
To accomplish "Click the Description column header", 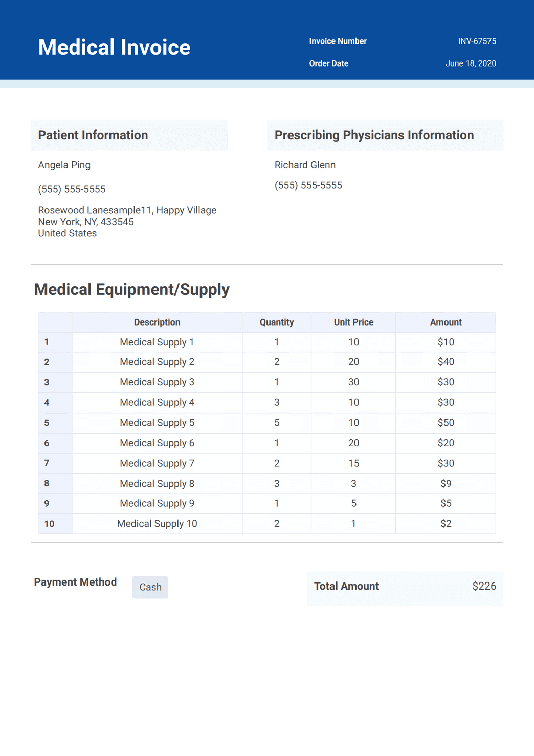I will pos(157,322).
